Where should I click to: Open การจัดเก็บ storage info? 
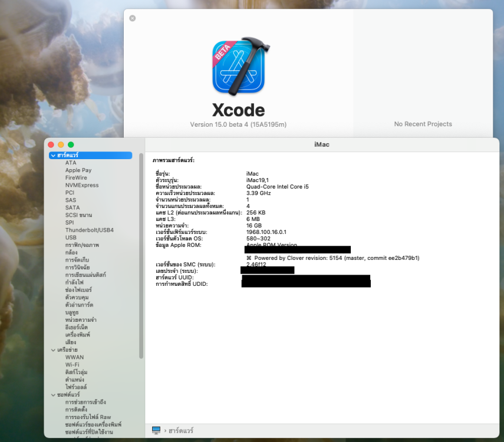[x=77, y=260]
